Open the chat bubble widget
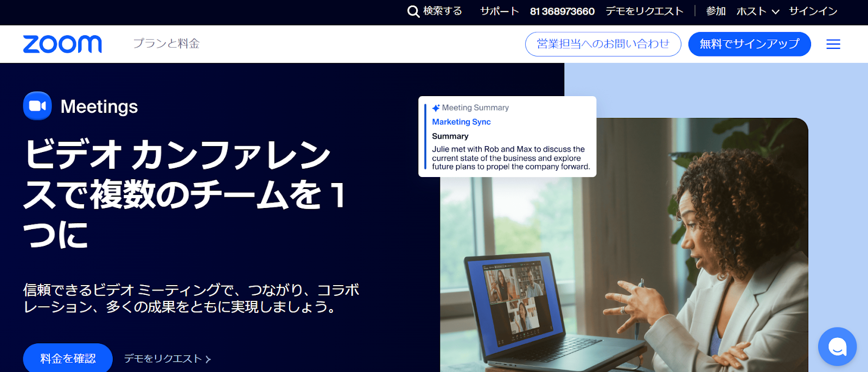Image resolution: width=868 pixels, height=372 pixels. [x=837, y=346]
